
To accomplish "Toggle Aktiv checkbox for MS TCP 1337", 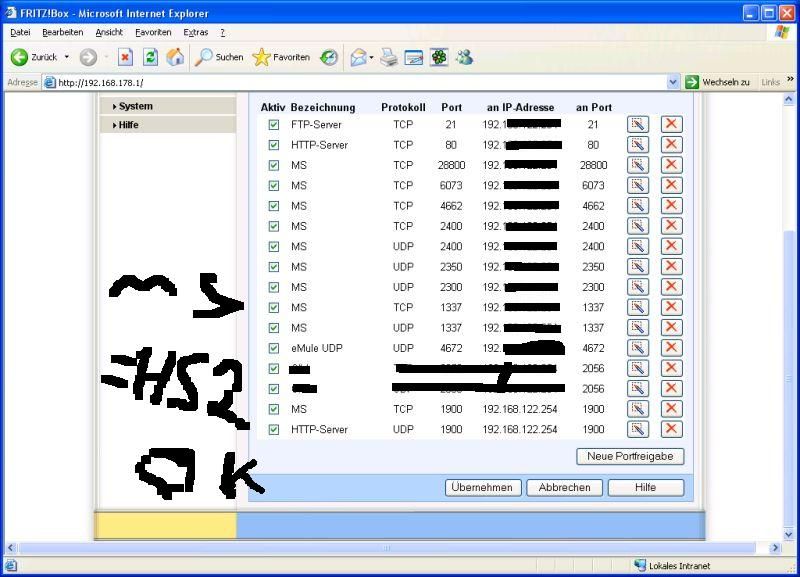I will [274, 308].
